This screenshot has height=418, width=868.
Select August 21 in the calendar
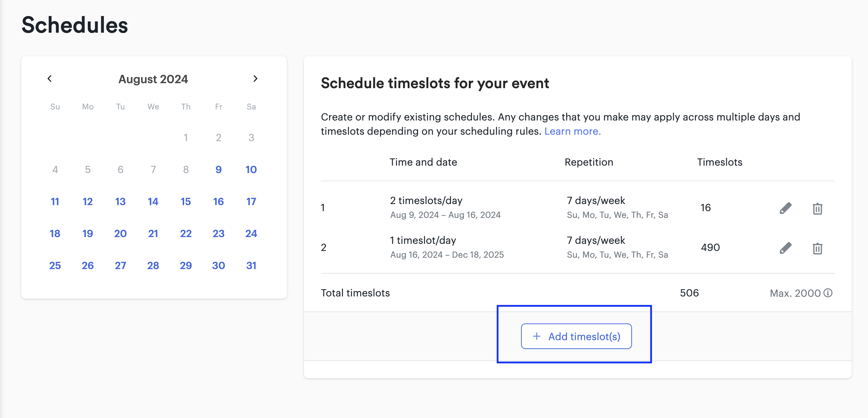[x=153, y=234]
